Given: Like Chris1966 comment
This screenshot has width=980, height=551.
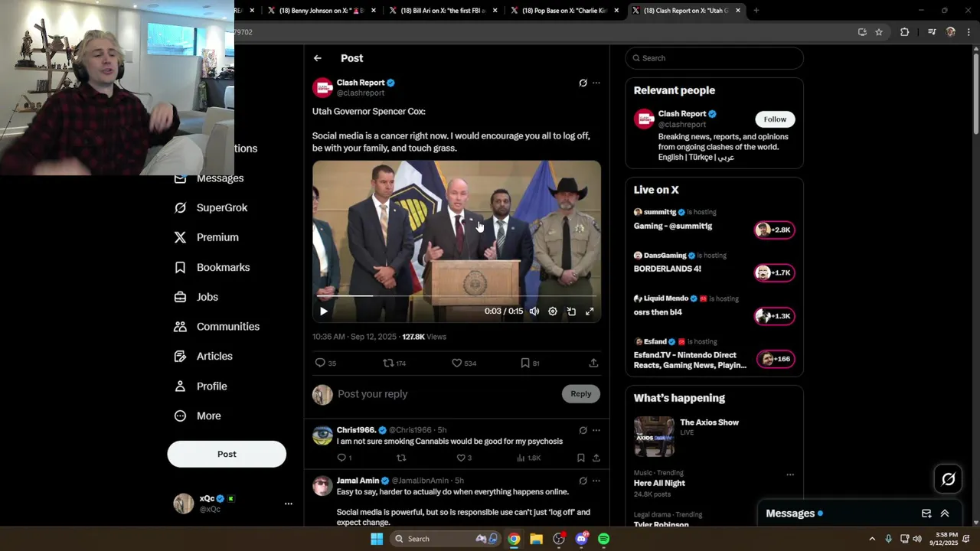Looking at the screenshot, I should 464,458.
